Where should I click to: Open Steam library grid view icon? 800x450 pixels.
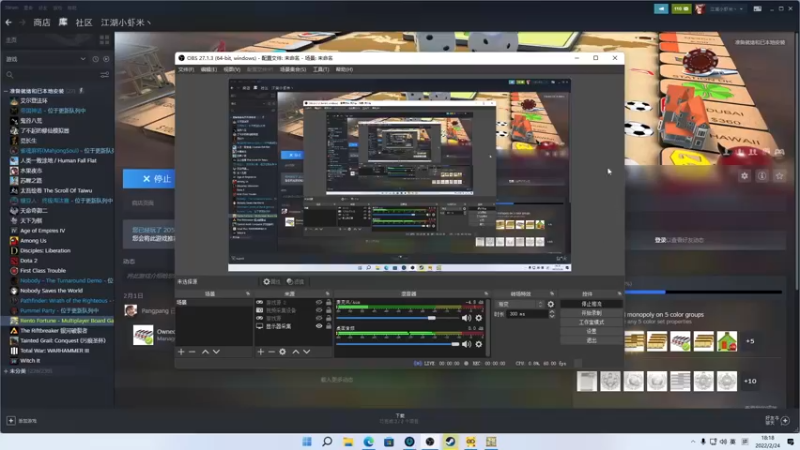(x=105, y=40)
